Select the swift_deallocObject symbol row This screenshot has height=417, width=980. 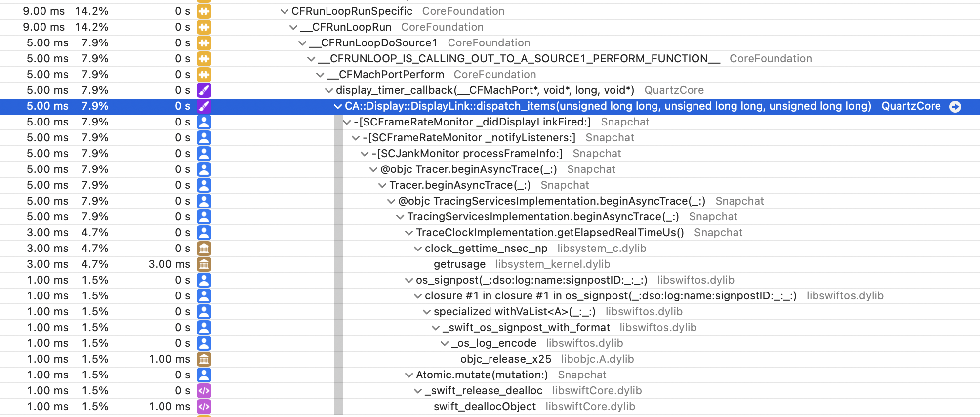[x=490, y=407]
